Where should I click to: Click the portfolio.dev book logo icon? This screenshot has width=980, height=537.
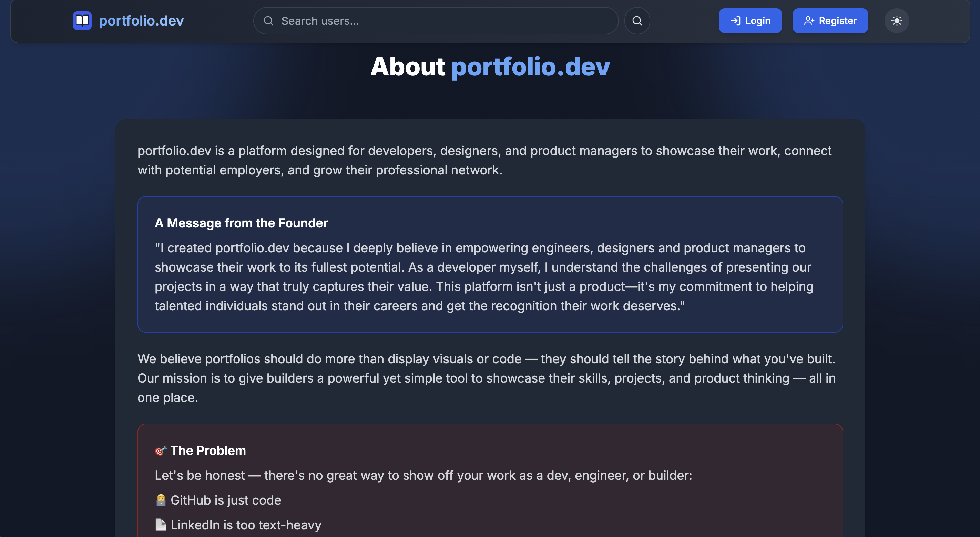click(x=82, y=21)
